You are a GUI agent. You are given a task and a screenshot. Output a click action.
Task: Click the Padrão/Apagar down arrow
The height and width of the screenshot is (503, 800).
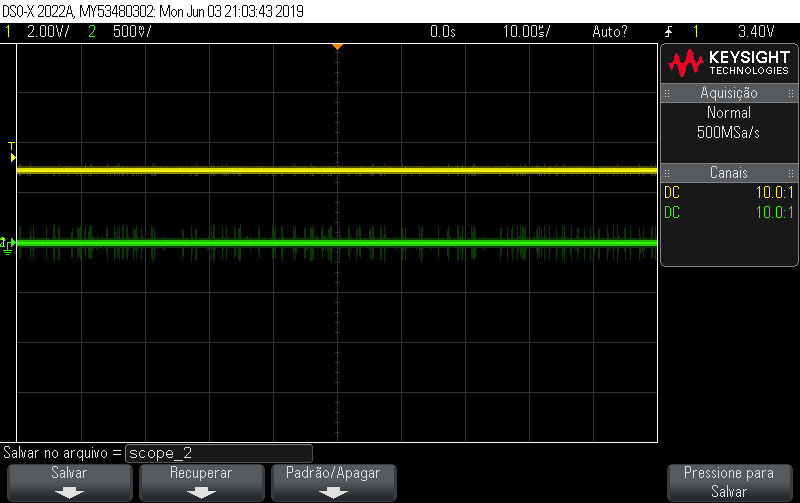(x=333, y=493)
